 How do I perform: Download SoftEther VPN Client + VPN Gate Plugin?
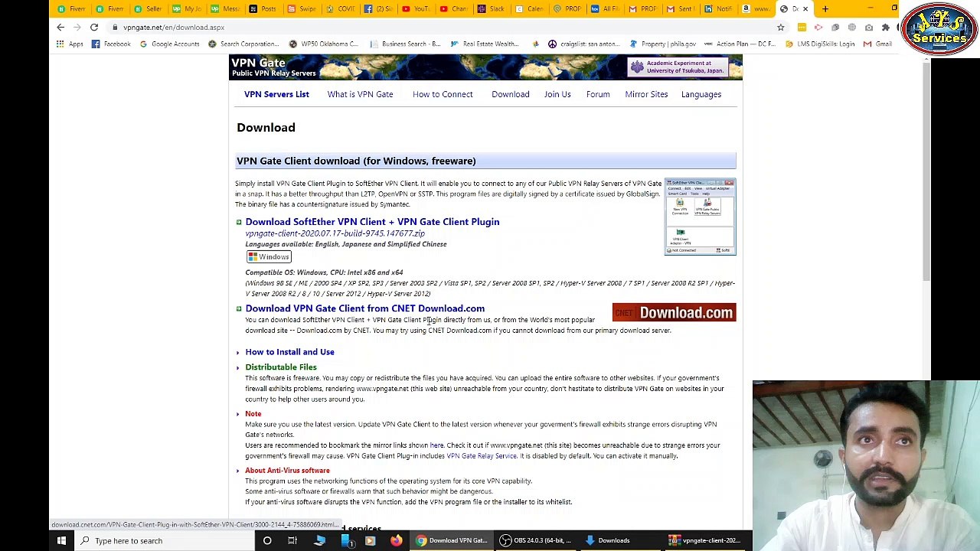[x=372, y=222]
